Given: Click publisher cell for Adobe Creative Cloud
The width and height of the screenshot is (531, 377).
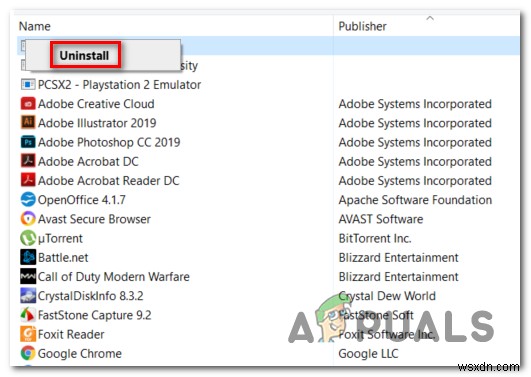Looking at the screenshot, I should point(415,104).
